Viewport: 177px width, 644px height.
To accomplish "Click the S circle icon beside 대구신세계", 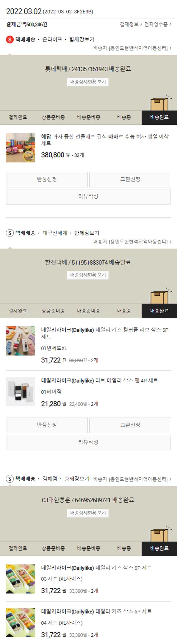I will pyautogui.click(x=10, y=233).
